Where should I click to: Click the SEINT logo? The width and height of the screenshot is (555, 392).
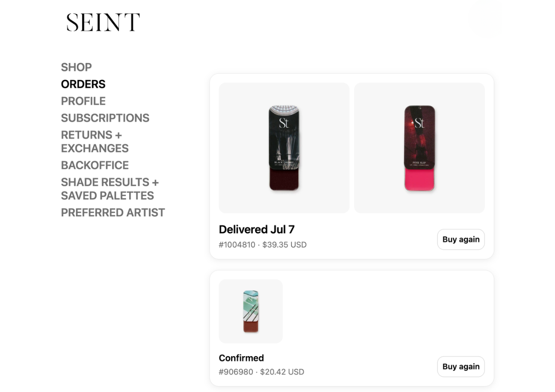[x=103, y=22]
